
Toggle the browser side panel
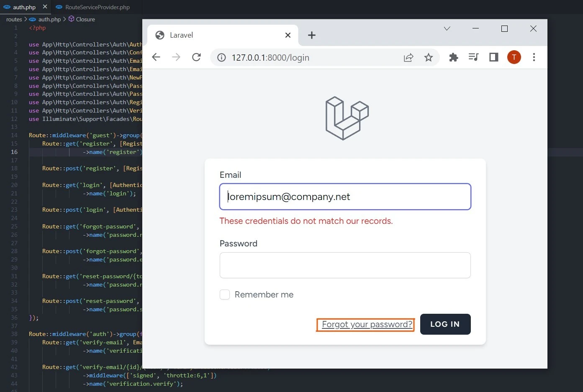point(494,57)
